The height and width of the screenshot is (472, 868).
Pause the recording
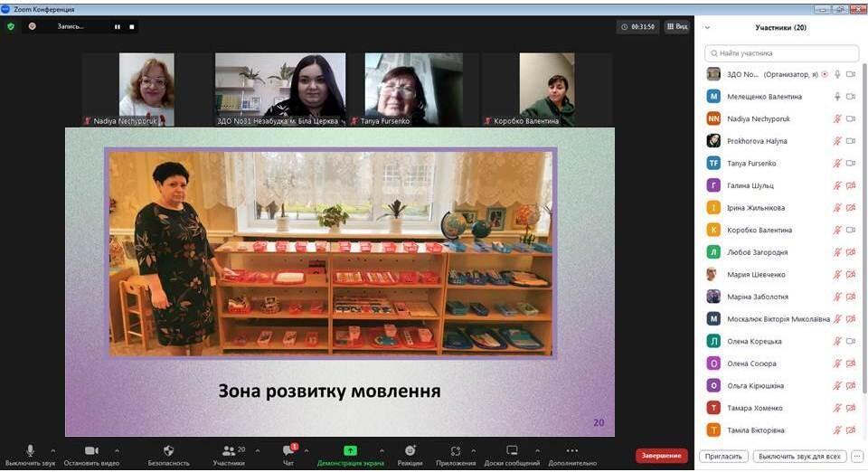pyautogui.click(x=118, y=26)
